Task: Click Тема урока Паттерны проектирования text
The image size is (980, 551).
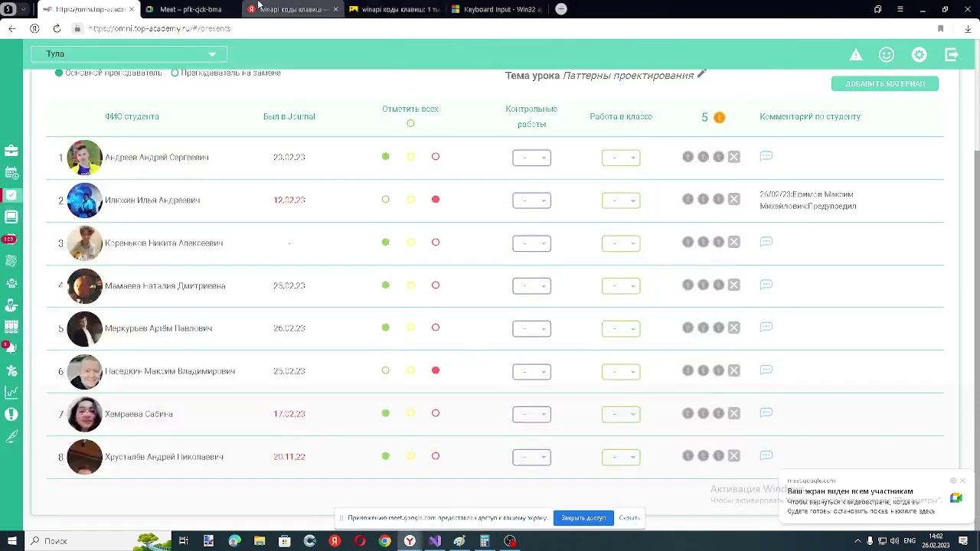Action: point(599,75)
